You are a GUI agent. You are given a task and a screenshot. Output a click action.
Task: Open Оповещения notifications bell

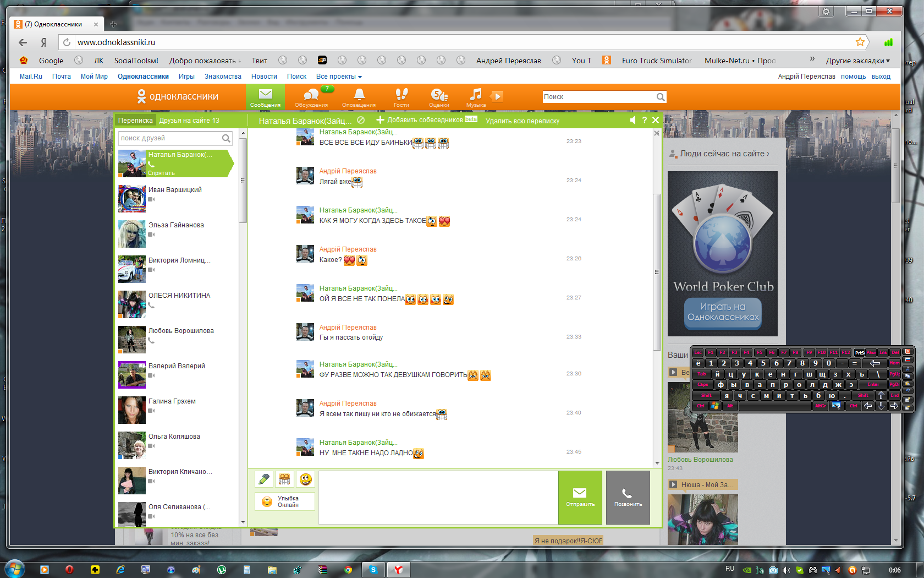point(359,97)
